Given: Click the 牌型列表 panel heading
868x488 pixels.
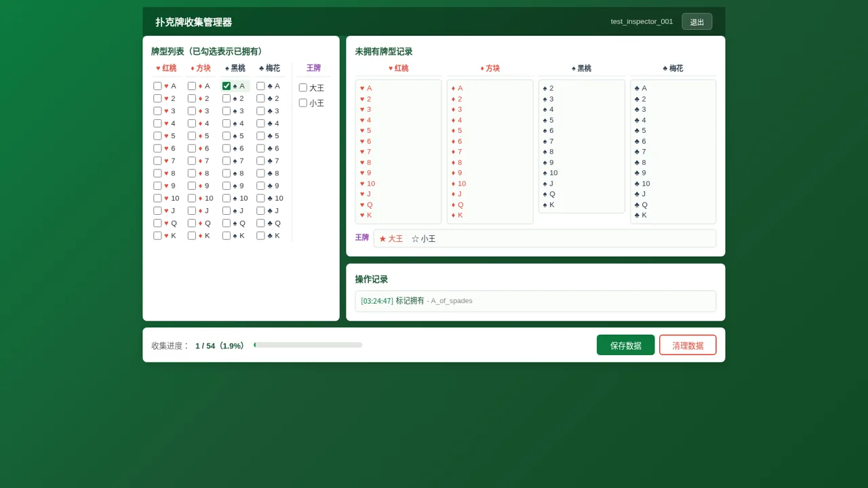Looking at the screenshot, I should [209, 52].
